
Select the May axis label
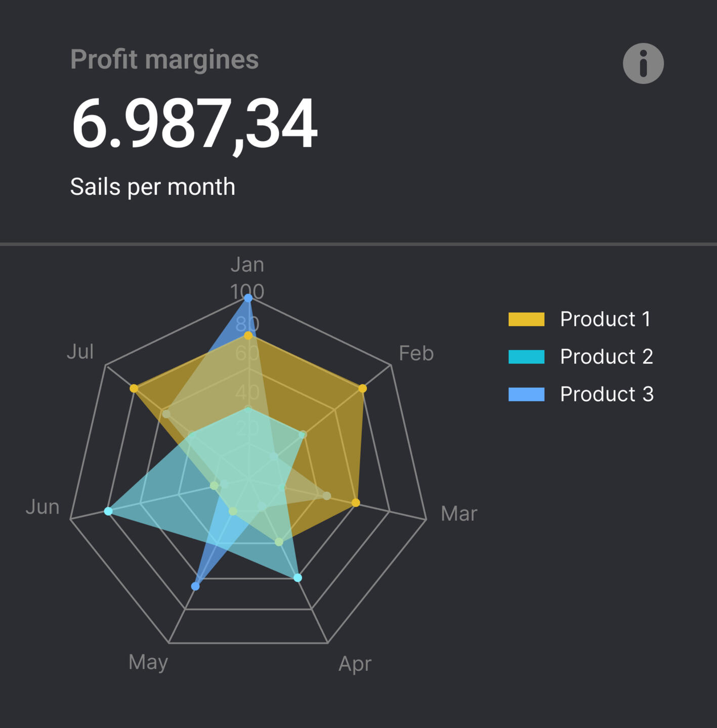(x=148, y=662)
